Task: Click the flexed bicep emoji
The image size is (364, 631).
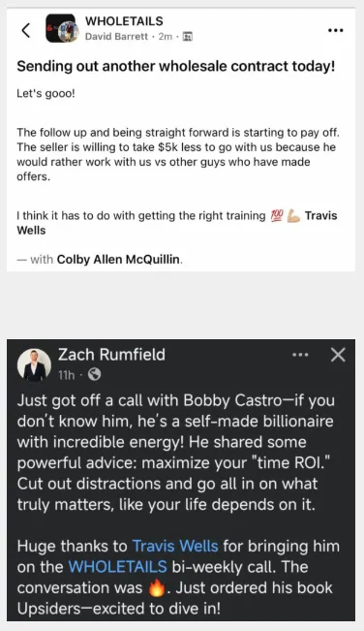Action: click(293, 216)
